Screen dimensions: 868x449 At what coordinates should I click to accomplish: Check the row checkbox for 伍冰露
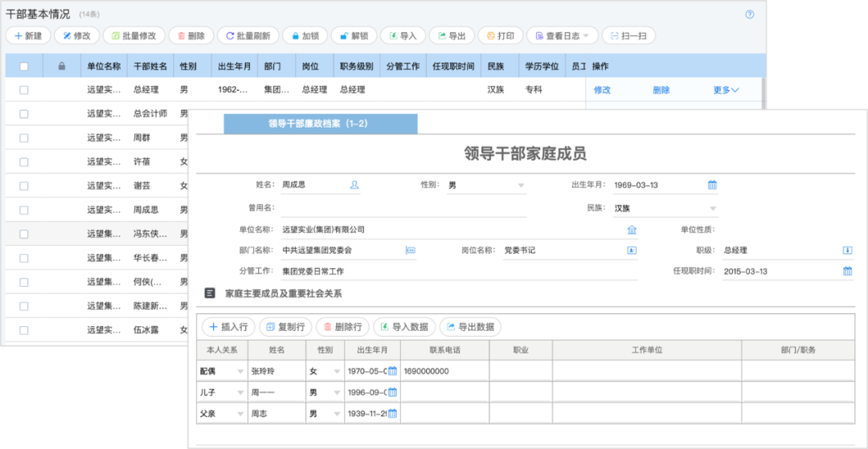(24, 330)
